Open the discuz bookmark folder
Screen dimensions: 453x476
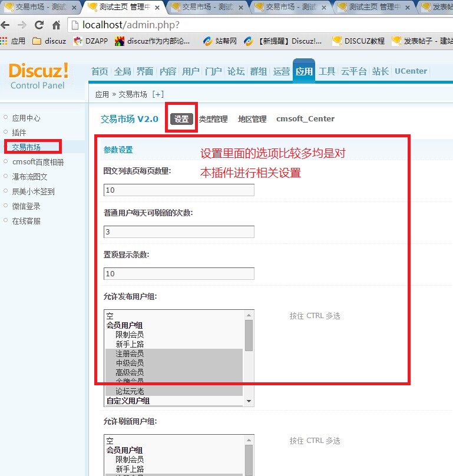(49, 41)
